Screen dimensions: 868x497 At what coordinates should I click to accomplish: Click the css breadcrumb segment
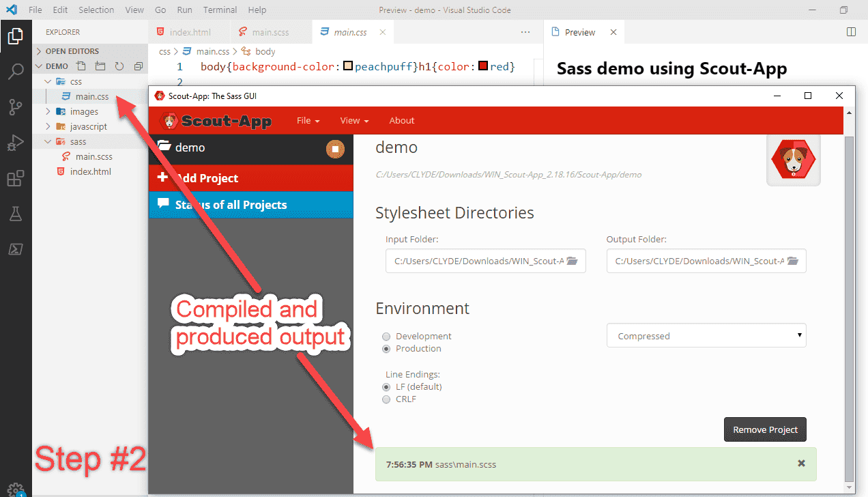pyautogui.click(x=164, y=51)
